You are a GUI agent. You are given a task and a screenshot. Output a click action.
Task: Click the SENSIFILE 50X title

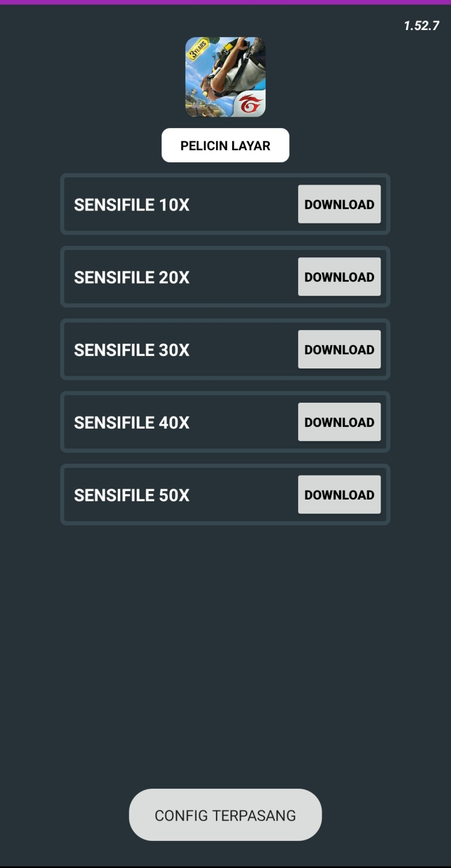pos(132,496)
